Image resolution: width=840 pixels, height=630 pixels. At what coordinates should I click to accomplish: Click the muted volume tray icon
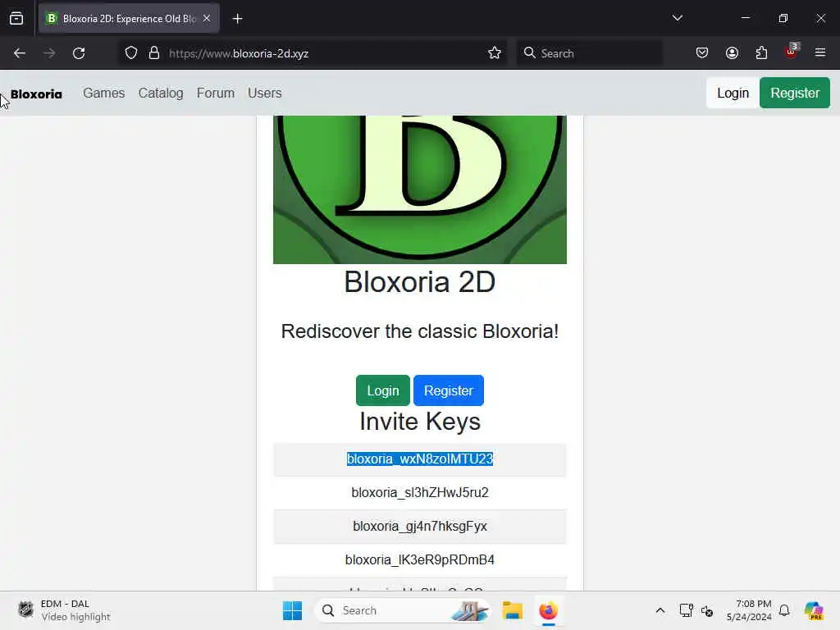point(707,610)
